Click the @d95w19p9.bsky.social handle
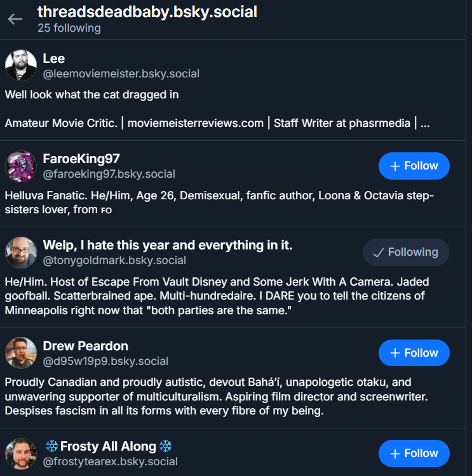Image resolution: width=472 pixels, height=476 pixels. pos(105,361)
